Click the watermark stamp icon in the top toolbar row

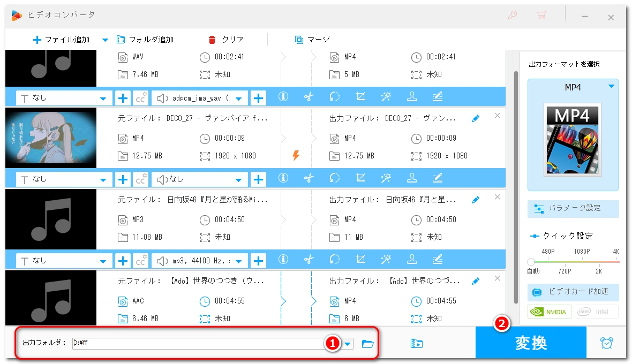click(412, 97)
